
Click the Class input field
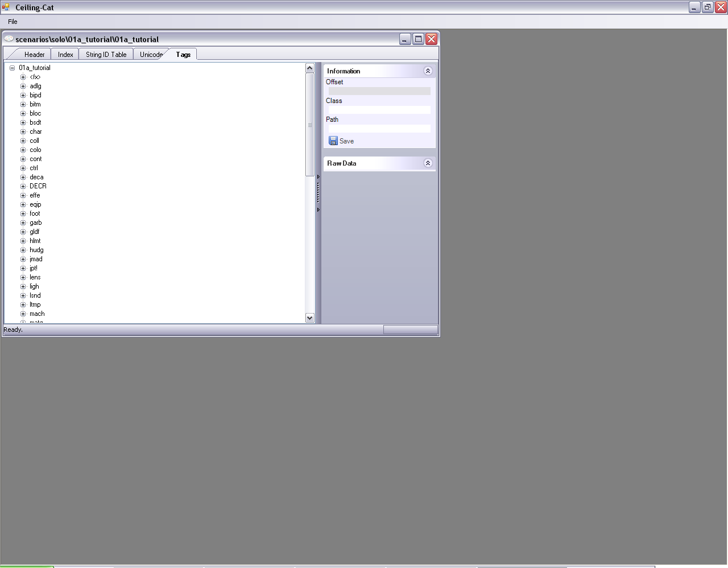(x=379, y=110)
